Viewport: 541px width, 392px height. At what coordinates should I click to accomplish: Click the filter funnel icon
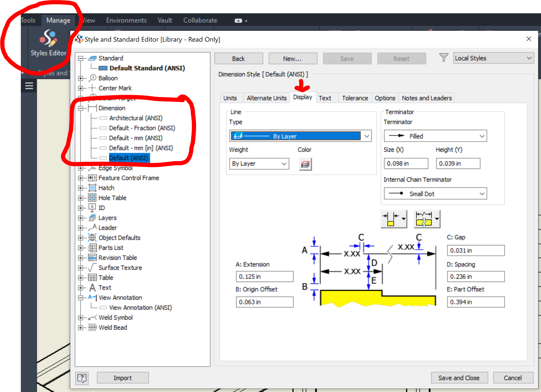click(443, 58)
